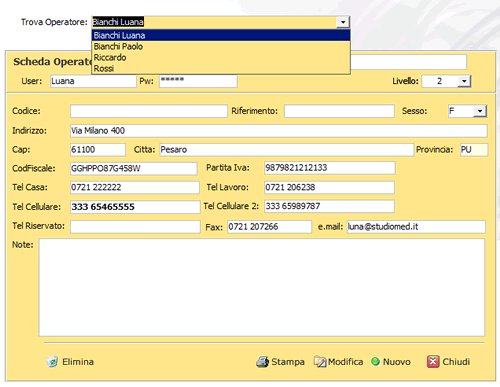Click the Elimina button label
500x387 pixels.
point(78,362)
